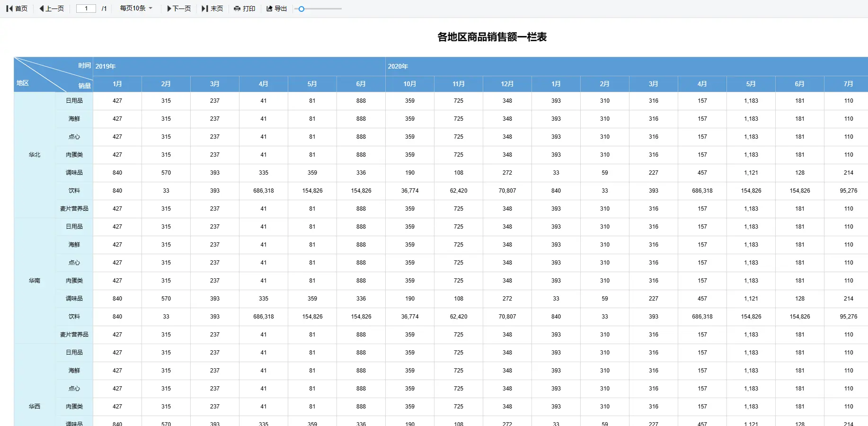The image size is (868, 426).
Task: Select 调味品 row label in 华南
Action: click(74, 299)
